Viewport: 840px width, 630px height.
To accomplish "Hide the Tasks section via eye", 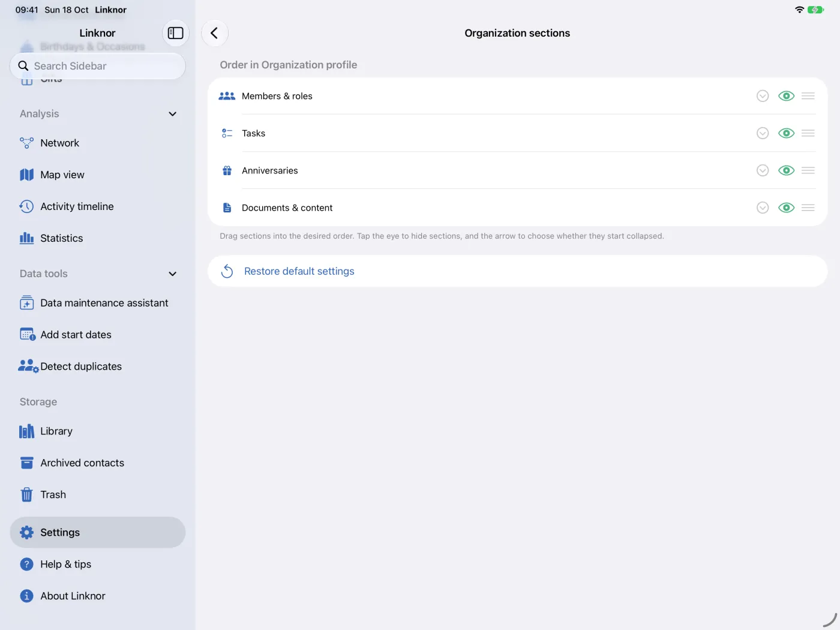I will (786, 133).
